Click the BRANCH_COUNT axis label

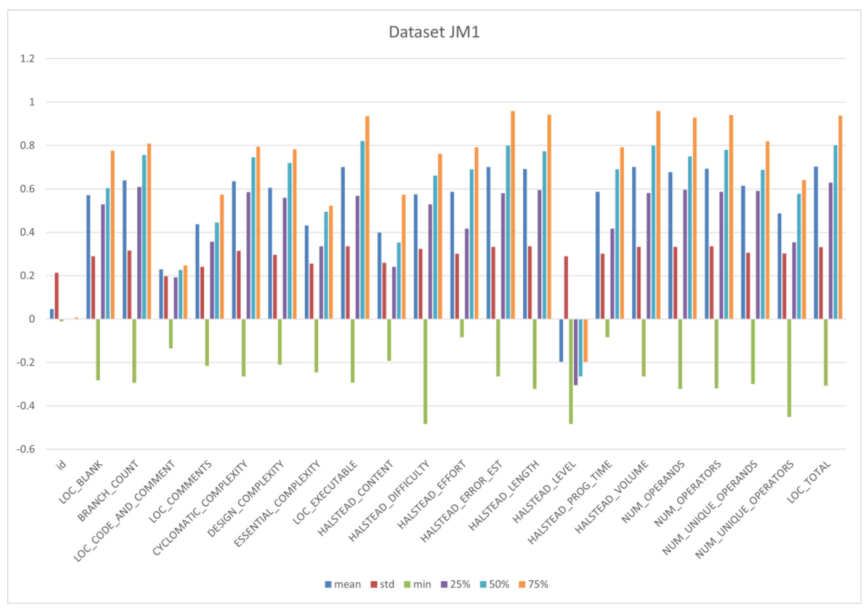pyautogui.click(x=108, y=491)
